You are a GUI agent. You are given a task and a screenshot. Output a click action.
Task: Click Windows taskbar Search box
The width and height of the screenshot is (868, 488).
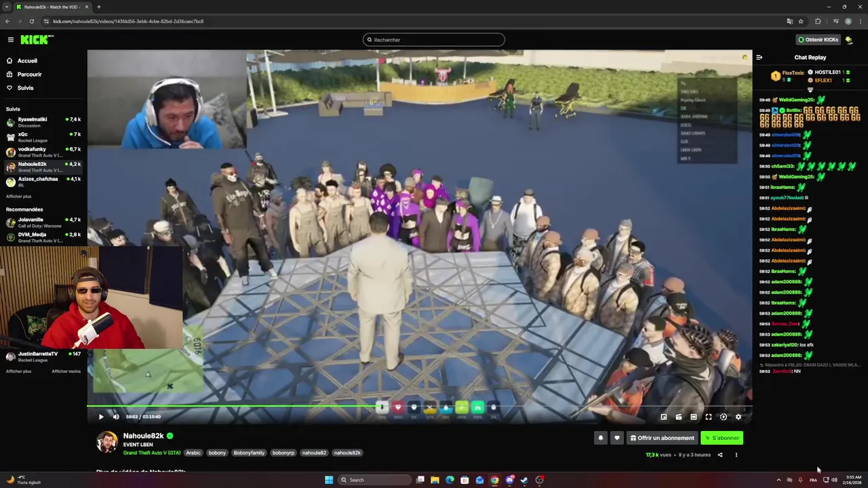click(x=375, y=480)
